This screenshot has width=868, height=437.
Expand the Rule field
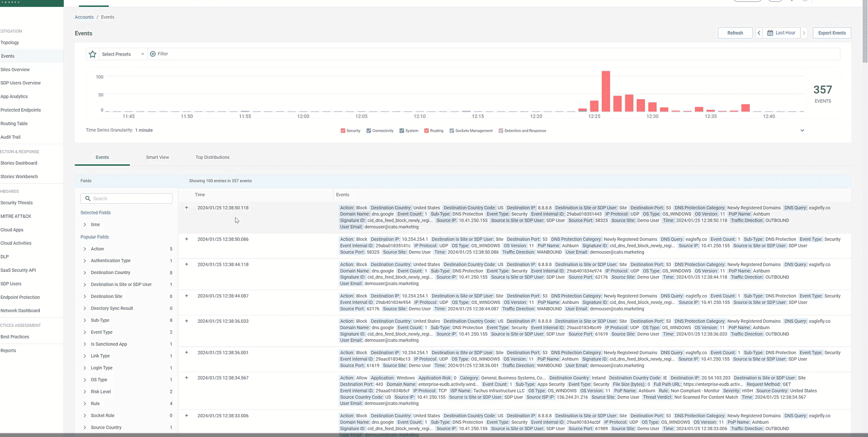[85, 404]
